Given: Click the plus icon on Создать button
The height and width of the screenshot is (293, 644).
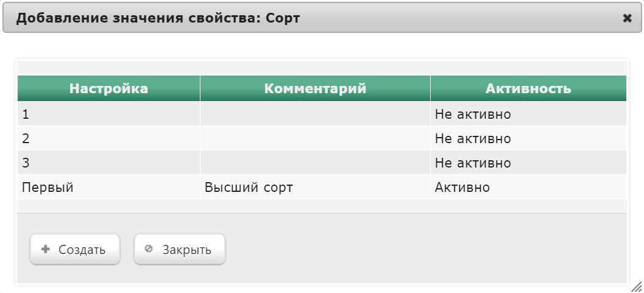Looking at the screenshot, I should [x=46, y=249].
